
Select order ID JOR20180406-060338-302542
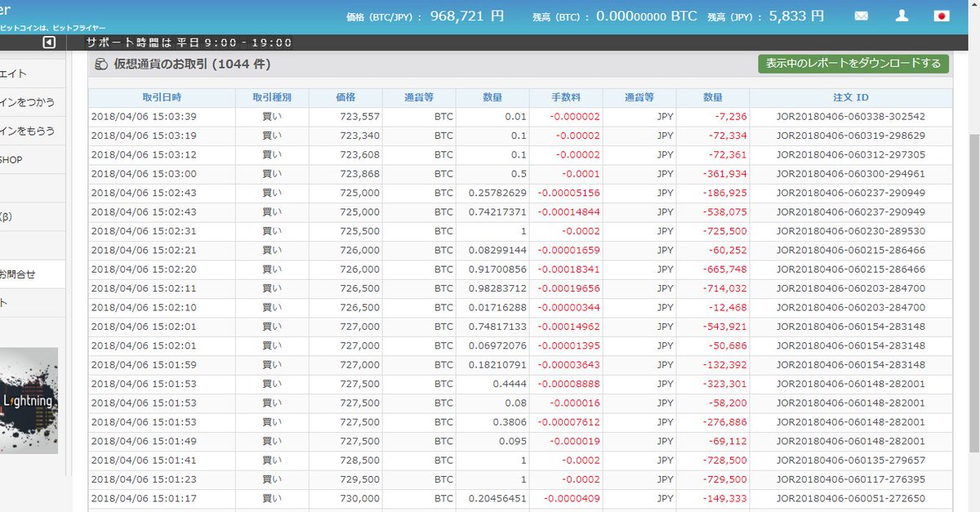tap(851, 117)
